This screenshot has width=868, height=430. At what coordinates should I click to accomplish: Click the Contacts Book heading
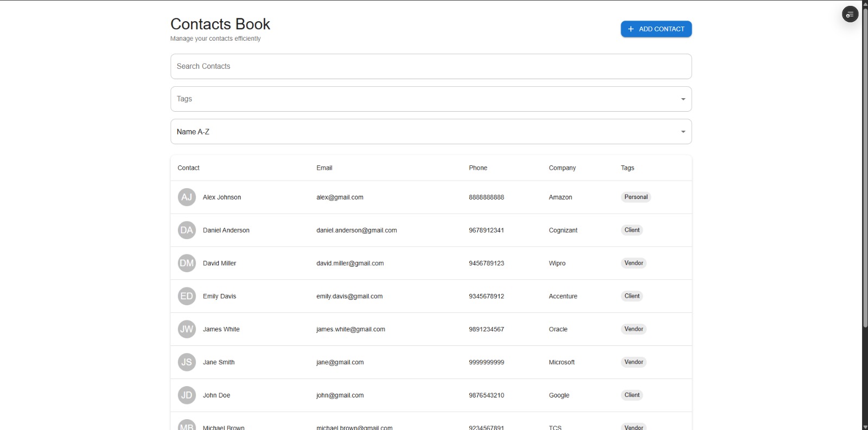click(x=220, y=24)
